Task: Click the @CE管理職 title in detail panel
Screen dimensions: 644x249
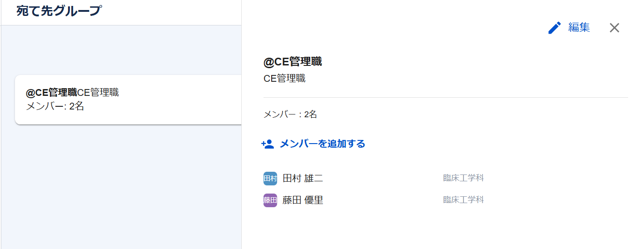Action: coord(293,62)
